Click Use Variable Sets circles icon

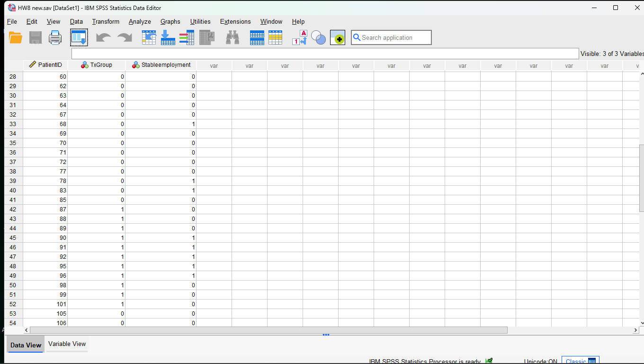(319, 38)
